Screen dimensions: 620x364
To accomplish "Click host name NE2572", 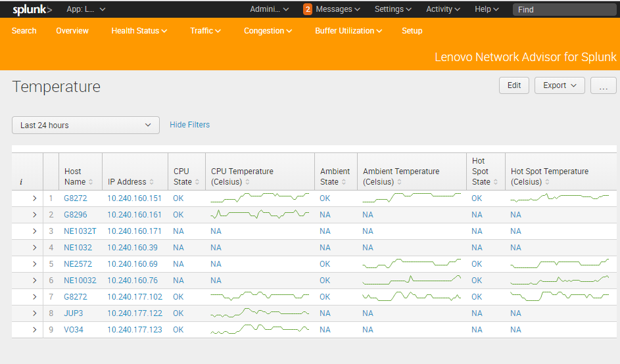I will pos(78,264).
